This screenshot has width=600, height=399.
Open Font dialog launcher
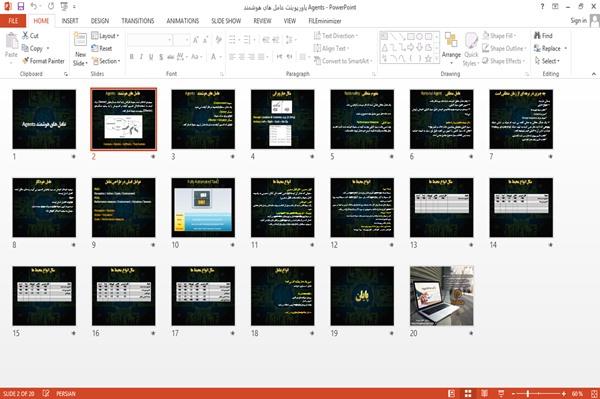(221, 74)
